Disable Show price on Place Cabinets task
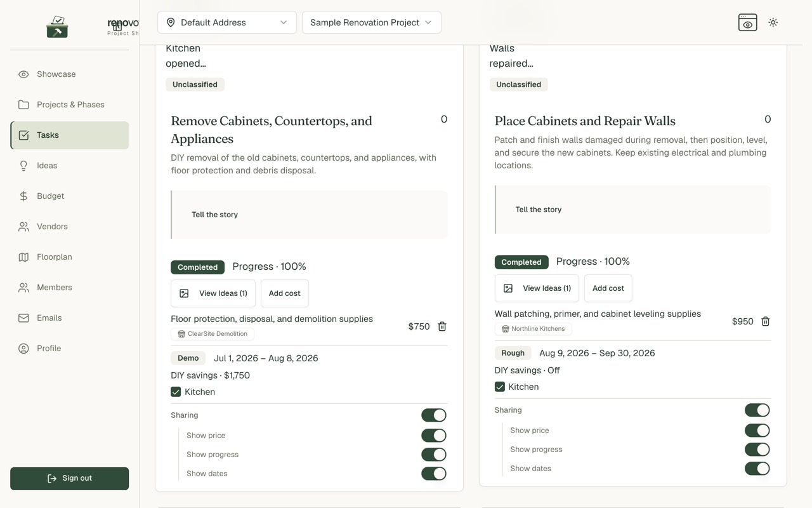Screen dimensions: 812x508 [x=757, y=431]
